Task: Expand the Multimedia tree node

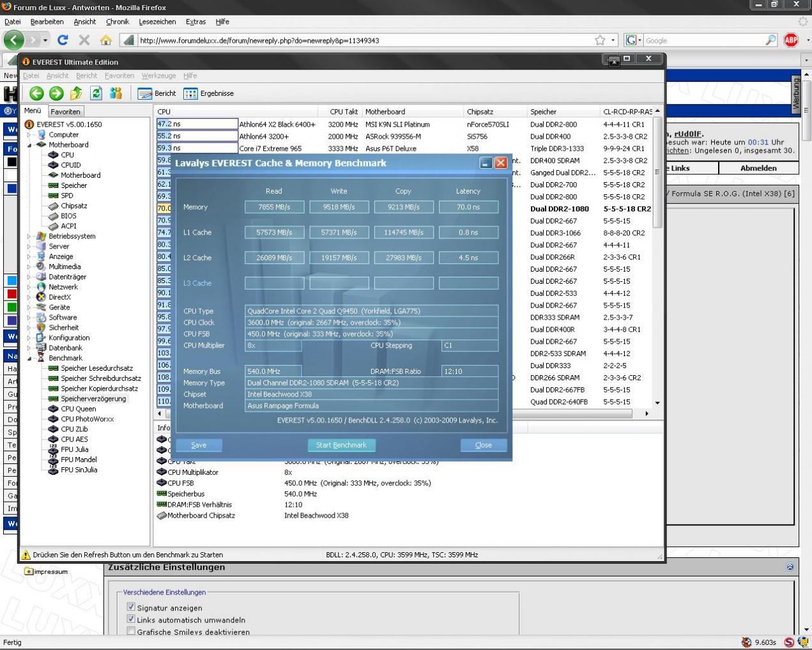Action: pyautogui.click(x=29, y=267)
